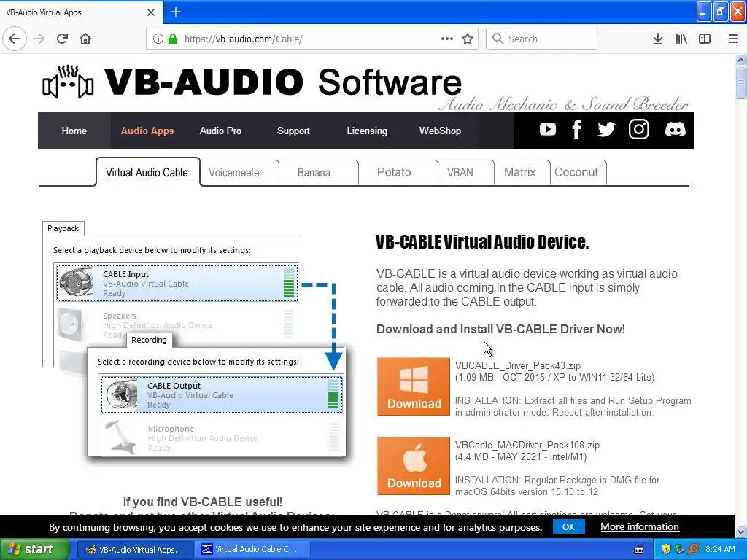The height and width of the screenshot is (560, 747).
Task: Open the Support menu
Action: tap(293, 131)
